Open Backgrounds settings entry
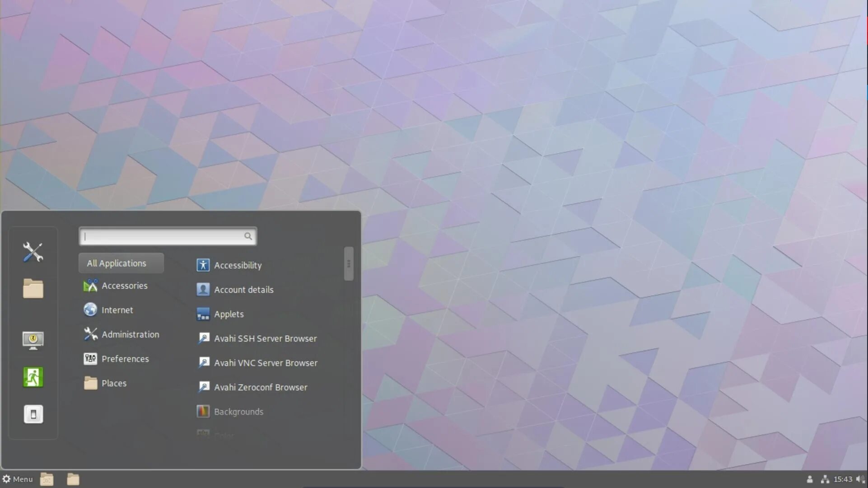Viewport: 868px width, 488px height. coord(238,412)
